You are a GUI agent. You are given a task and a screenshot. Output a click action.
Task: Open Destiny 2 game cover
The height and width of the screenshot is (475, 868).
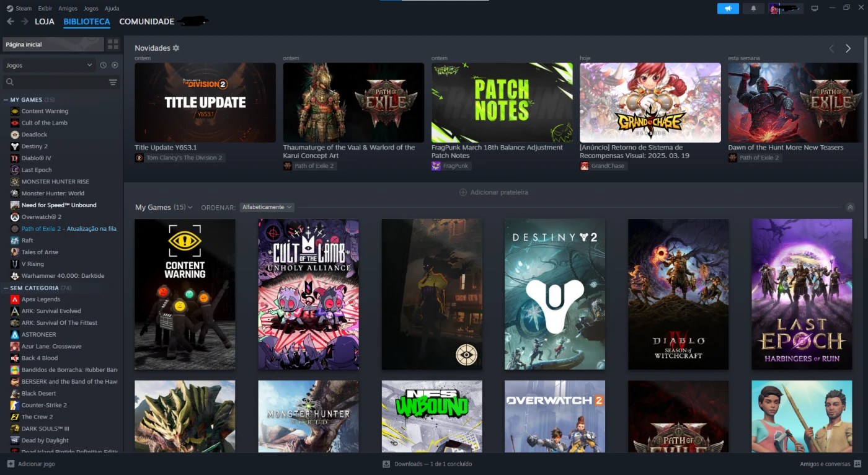coord(555,295)
